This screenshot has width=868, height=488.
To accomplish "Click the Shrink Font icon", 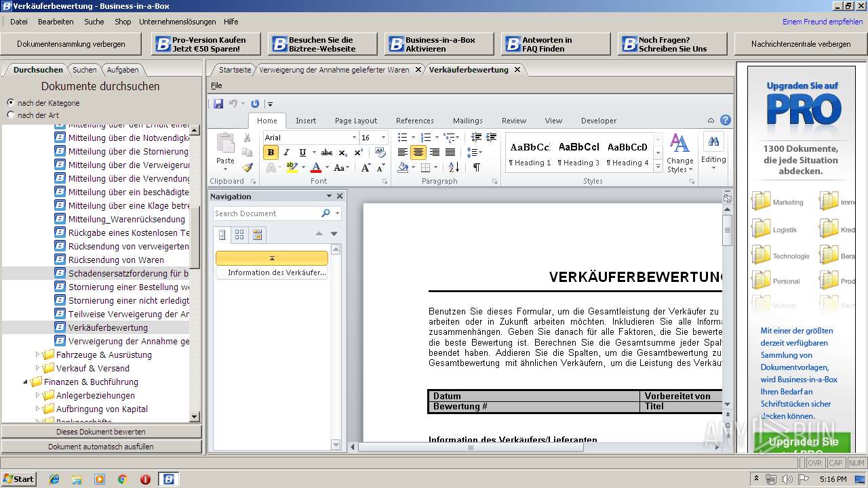I will (382, 167).
